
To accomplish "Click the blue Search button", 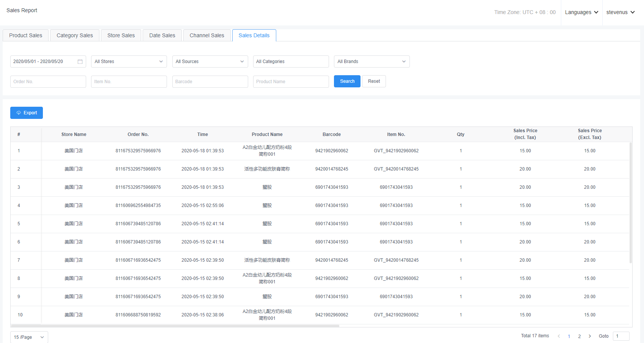I will 347,81.
